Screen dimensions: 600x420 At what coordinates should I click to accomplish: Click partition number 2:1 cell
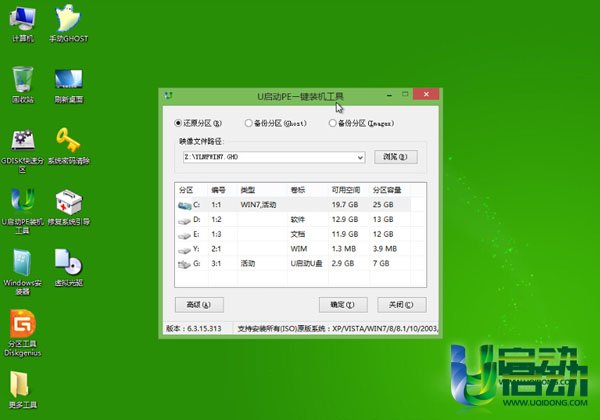pyautogui.click(x=216, y=249)
